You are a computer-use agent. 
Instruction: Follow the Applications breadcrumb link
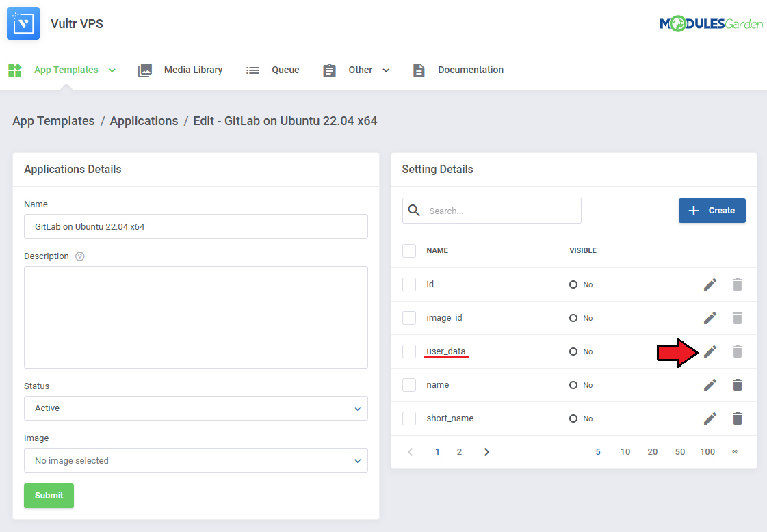(x=144, y=121)
